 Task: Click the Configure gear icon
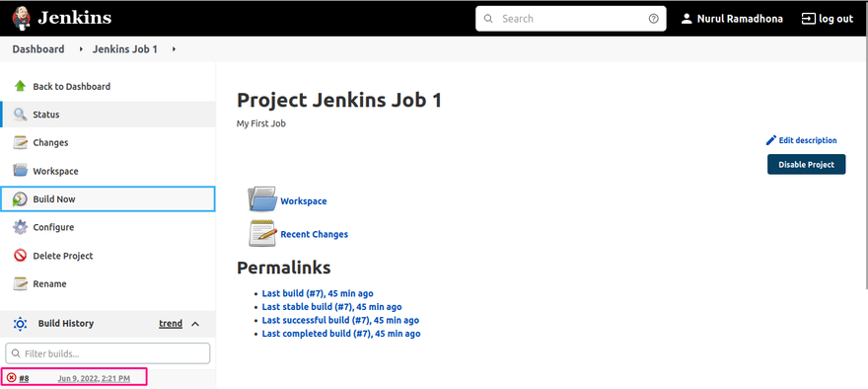[x=21, y=227]
